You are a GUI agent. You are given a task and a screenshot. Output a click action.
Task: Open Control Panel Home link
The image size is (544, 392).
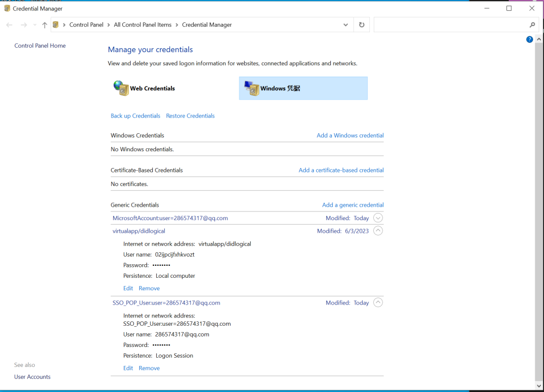tap(40, 46)
